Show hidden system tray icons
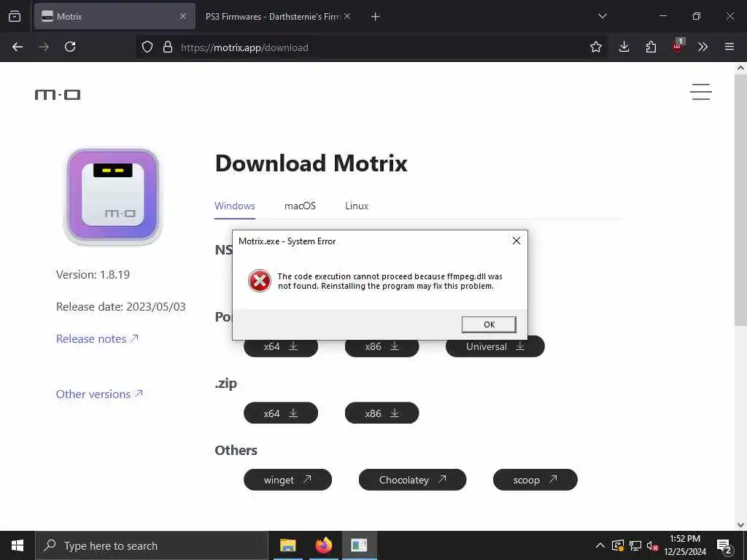The width and height of the screenshot is (747, 560). [x=600, y=545]
